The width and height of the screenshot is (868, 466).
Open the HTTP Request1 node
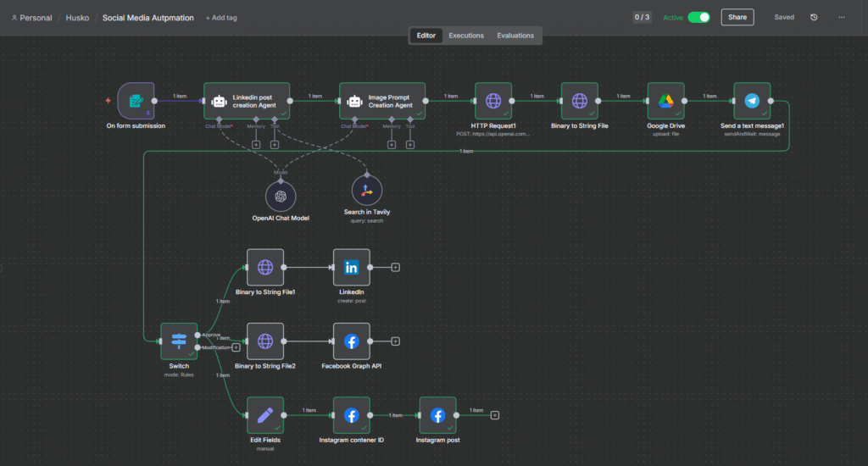point(493,101)
